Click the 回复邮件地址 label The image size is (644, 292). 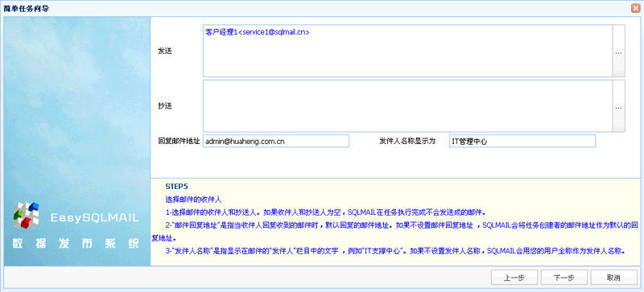[179, 141]
